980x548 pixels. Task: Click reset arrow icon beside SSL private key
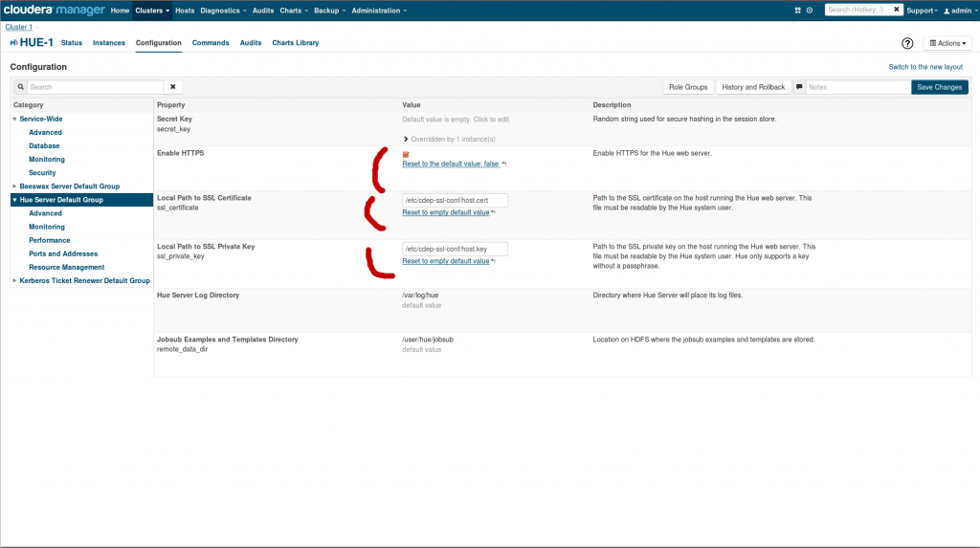[493, 261]
